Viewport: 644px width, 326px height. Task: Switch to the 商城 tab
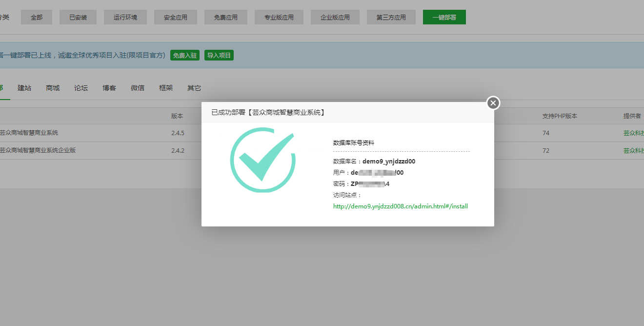pos(53,88)
